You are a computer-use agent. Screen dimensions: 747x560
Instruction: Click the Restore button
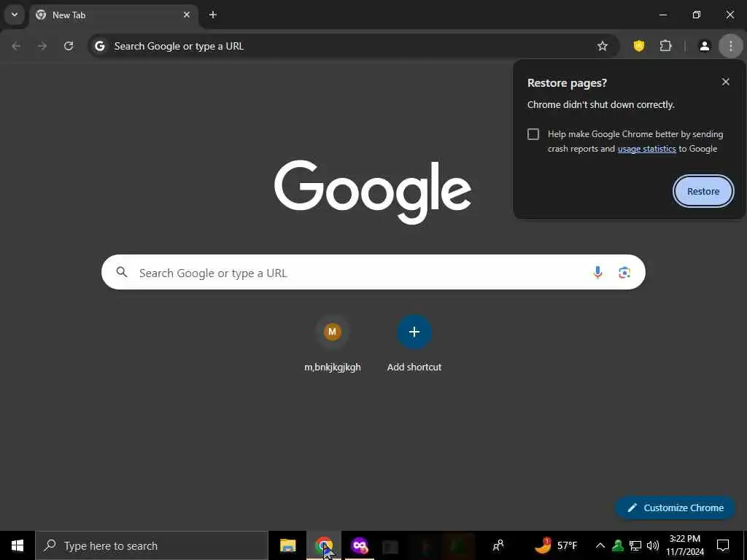703,192
